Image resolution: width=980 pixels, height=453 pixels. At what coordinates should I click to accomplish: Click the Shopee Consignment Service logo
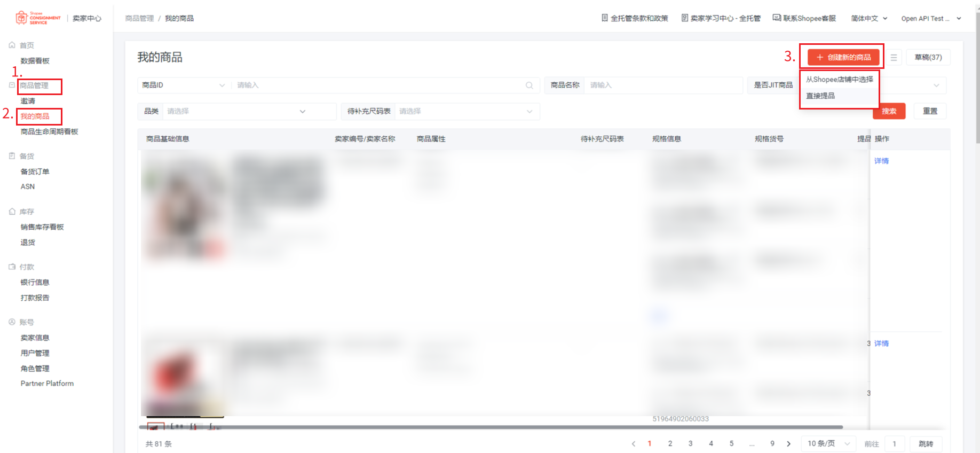coord(38,18)
